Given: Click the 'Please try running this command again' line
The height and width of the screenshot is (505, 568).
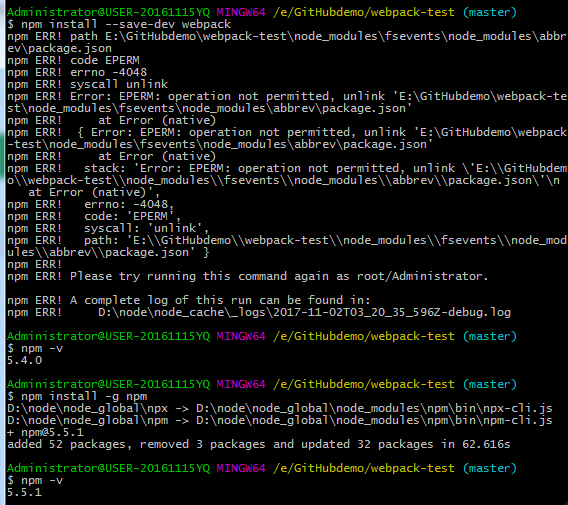Looking at the screenshot, I should coord(247,276).
